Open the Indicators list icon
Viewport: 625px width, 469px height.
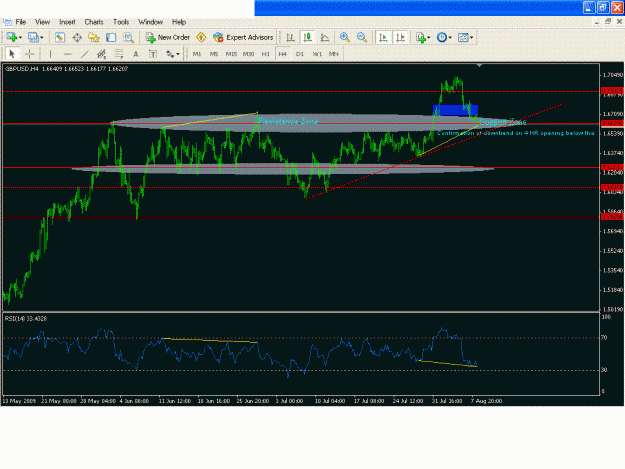click(x=421, y=37)
